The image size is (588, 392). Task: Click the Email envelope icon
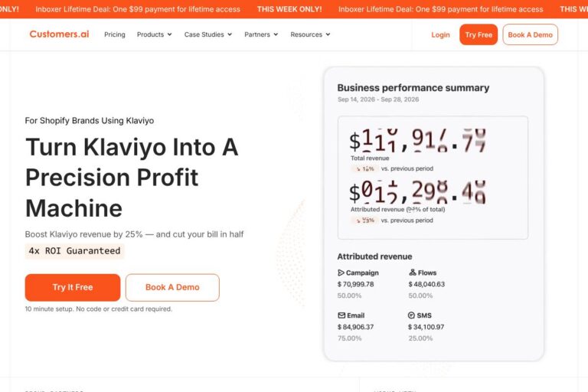341,315
